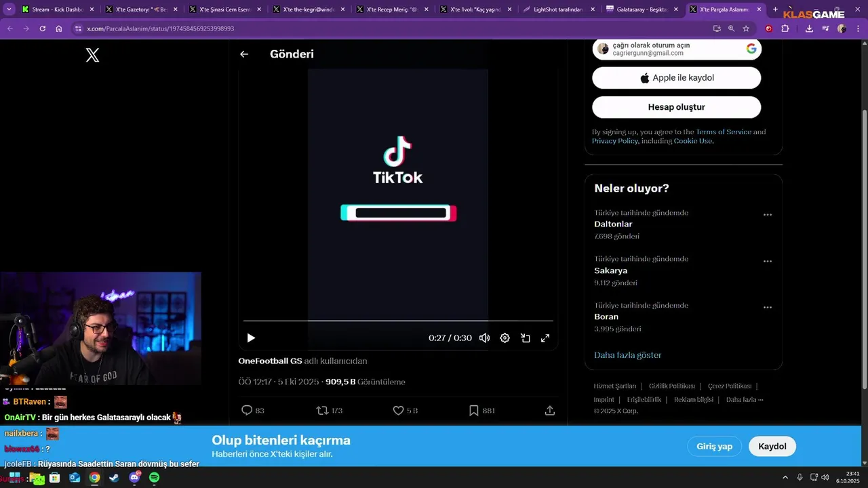Click Hesap oluştur button
Screen dimensions: 868x488
(677, 107)
